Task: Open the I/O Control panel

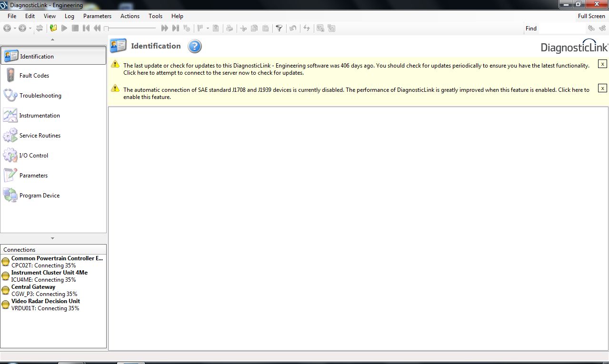Action: 53,156
